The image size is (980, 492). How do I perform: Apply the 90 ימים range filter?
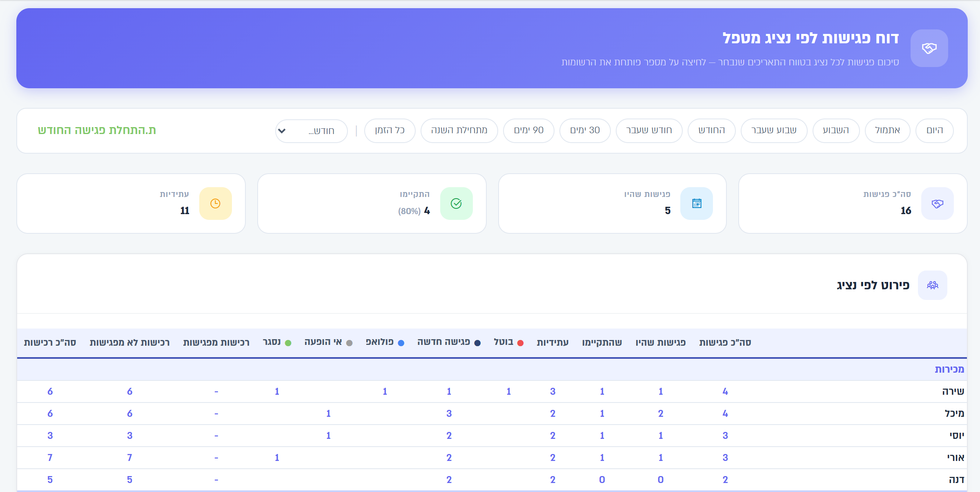click(x=528, y=131)
